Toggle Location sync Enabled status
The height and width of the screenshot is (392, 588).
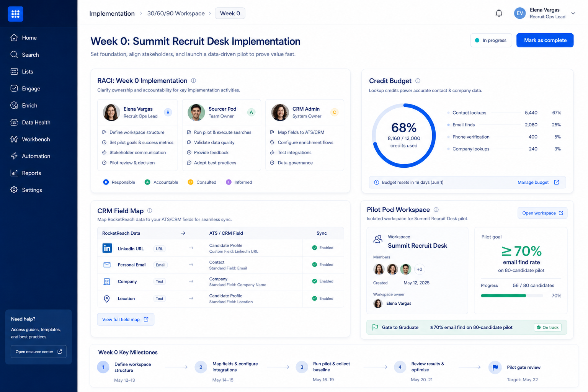click(x=323, y=299)
